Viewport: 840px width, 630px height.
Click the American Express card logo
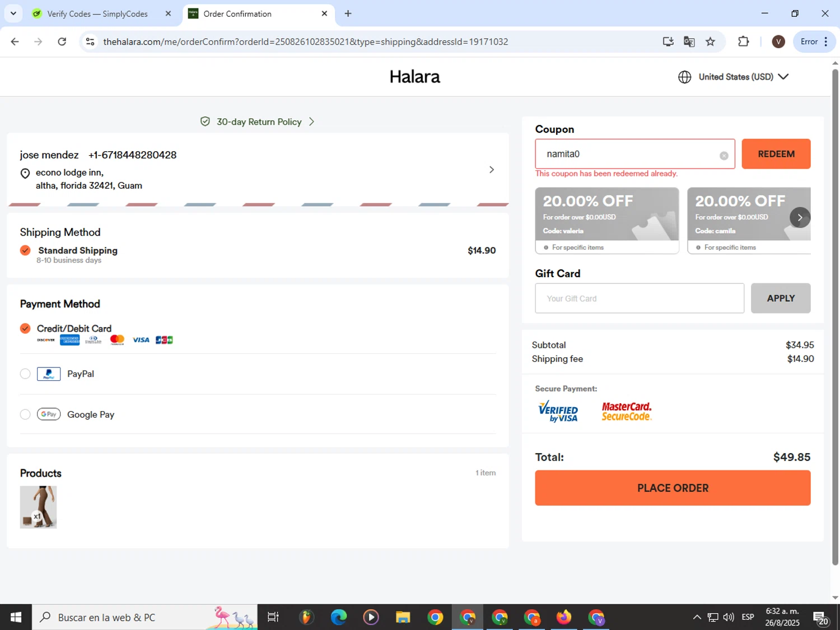[x=70, y=340]
